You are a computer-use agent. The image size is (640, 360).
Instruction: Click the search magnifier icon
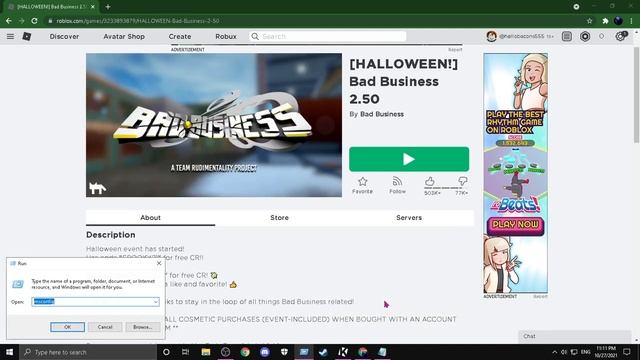pyautogui.click(x=255, y=36)
